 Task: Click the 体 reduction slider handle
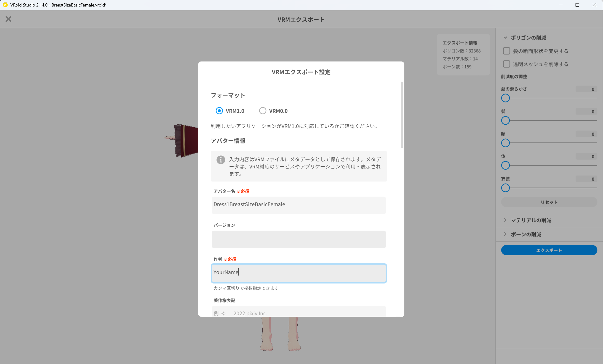(x=505, y=165)
